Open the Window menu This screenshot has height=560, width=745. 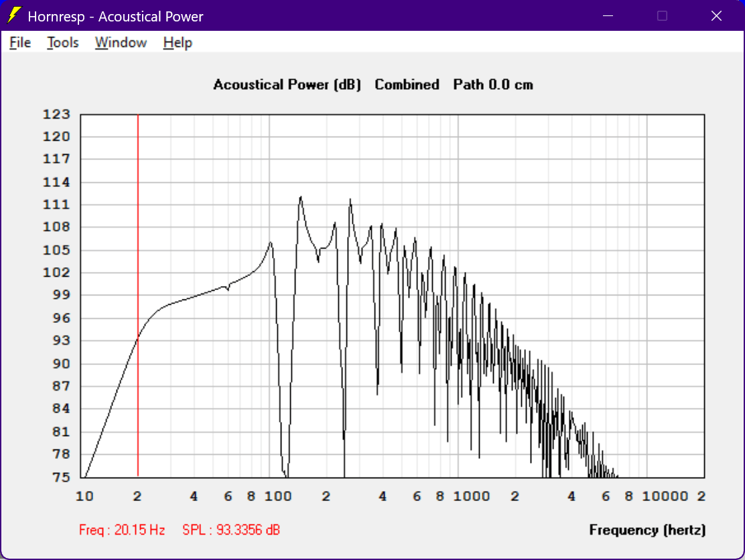(x=121, y=43)
